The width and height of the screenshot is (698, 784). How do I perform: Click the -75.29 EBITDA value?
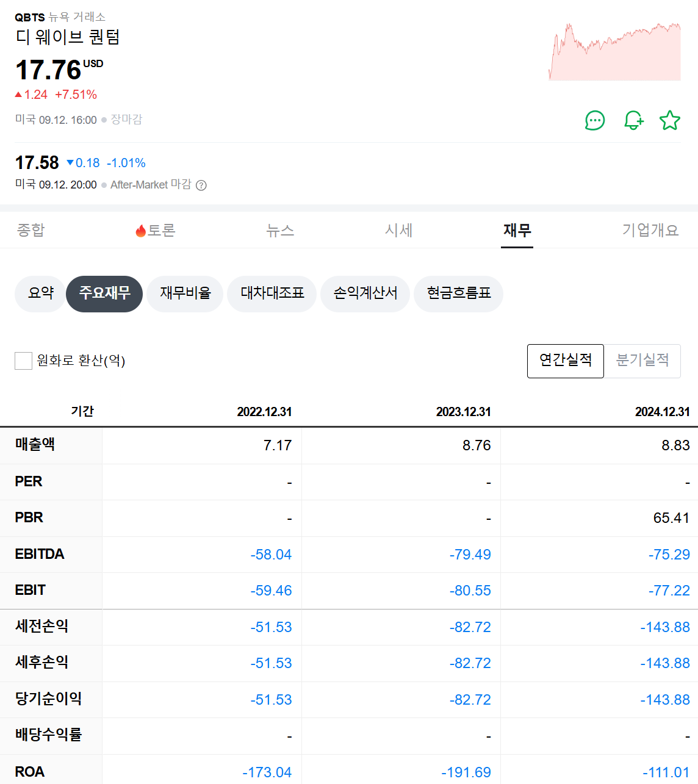[669, 555]
